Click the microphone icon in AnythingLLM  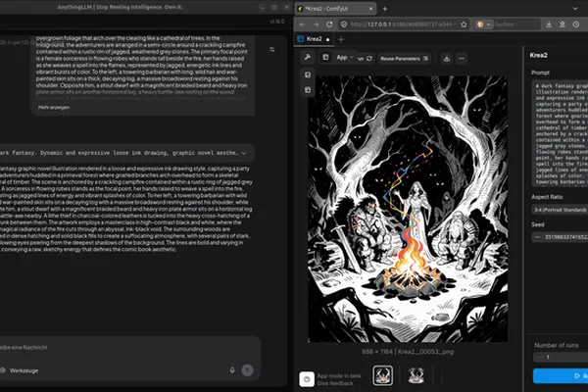click(x=232, y=370)
